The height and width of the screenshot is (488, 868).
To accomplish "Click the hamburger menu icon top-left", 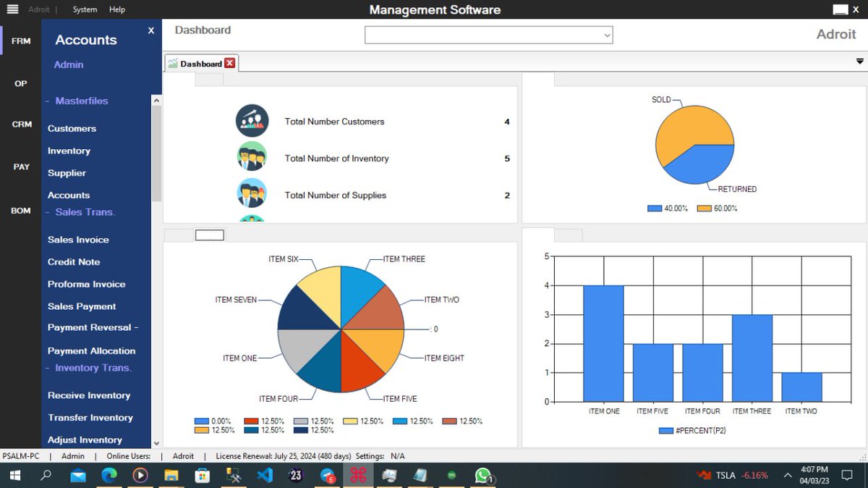I will 12,9.
